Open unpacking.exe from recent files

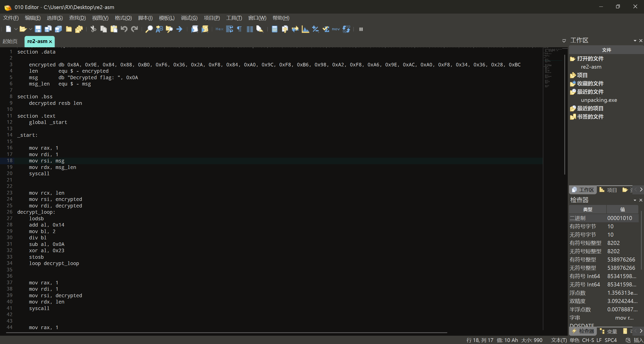coord(599,100)
